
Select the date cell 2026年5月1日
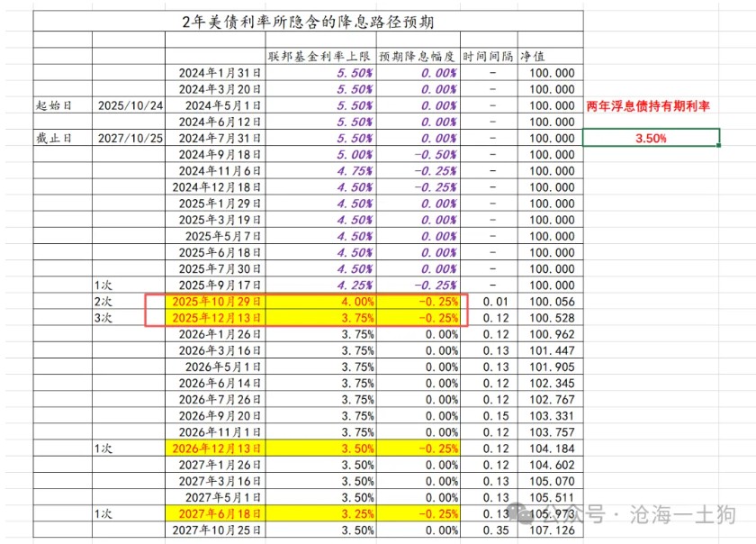(x=215, y=367)
